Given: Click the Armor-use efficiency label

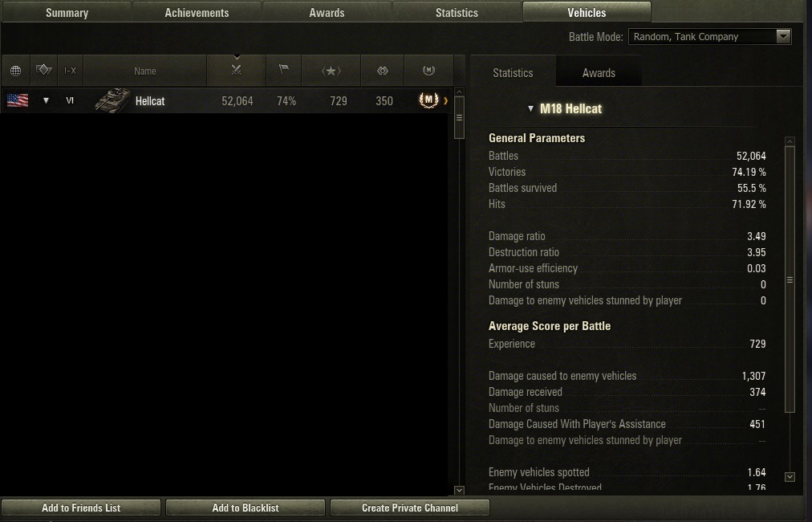Looking at the screenshot, I should coord(533,268).
